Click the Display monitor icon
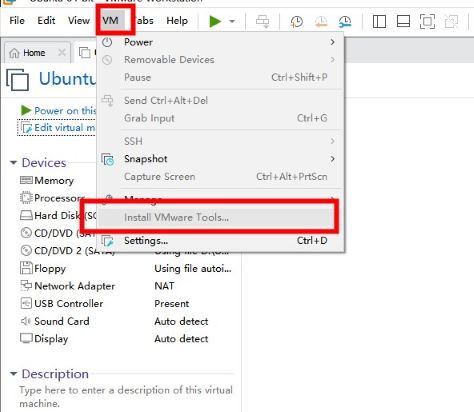 point(26,338)
